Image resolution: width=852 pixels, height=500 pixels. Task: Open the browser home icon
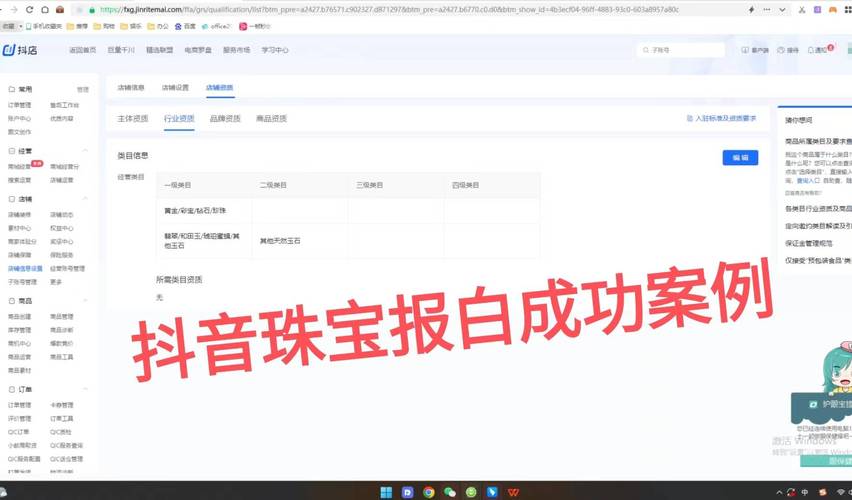coord(45,10)
